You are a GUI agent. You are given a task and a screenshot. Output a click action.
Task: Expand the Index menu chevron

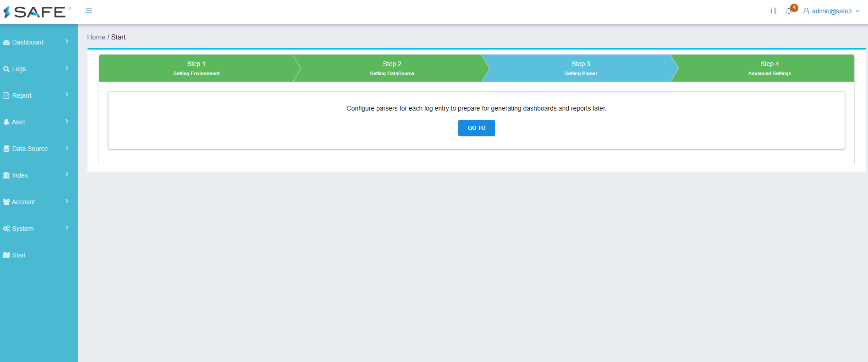67,175
